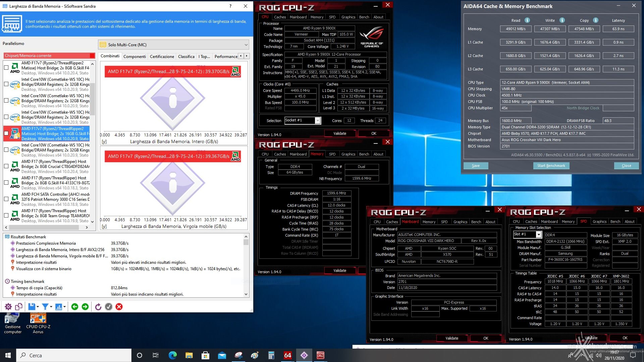Screen dimensions: 644x362
Task: Open Sandra options gear icon
Action: click(8, 307)
